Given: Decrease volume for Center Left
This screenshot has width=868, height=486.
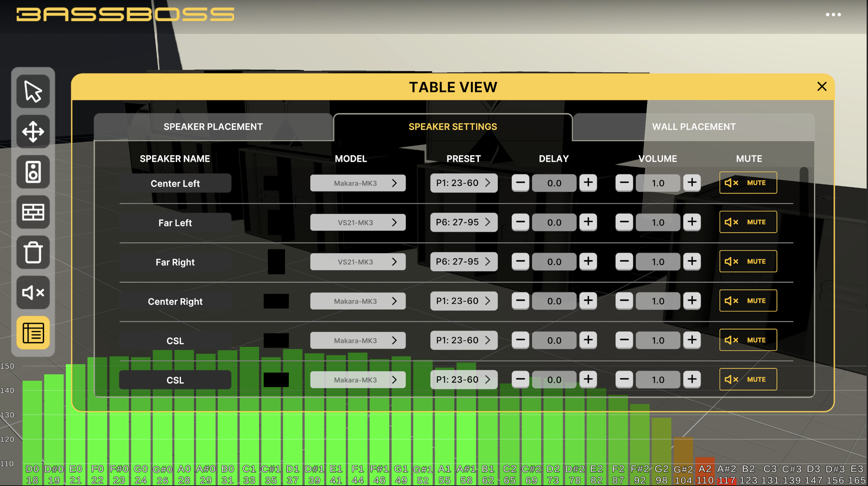Looking at the screenshot, I should [x=624, y=183].
